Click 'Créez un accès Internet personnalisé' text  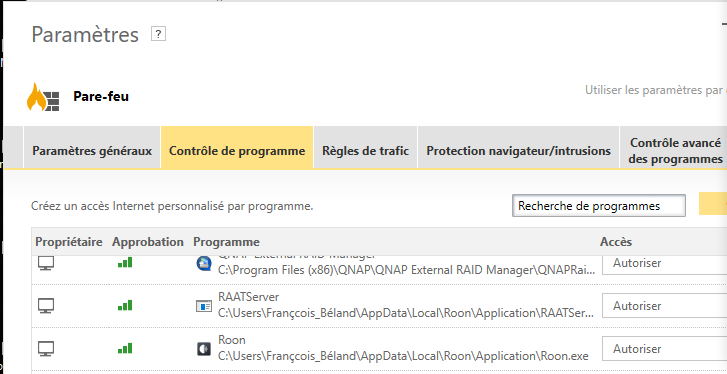pos(172,206)
